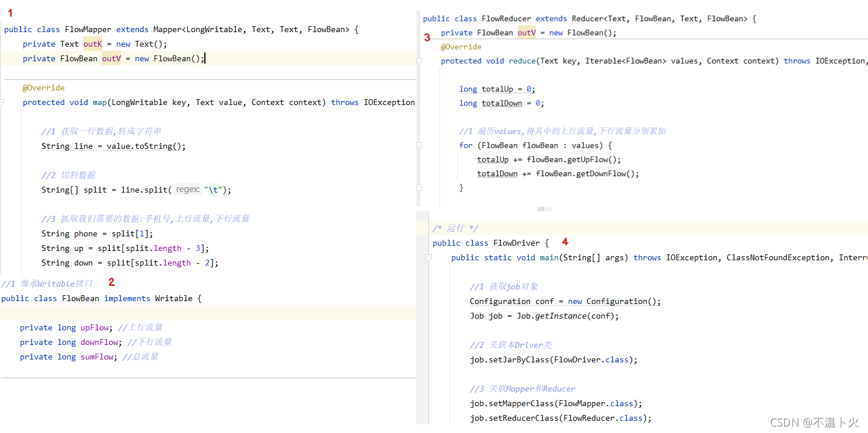
Task: Click the 'private long upFlow' field line
Action: click(x=92, y=327)
